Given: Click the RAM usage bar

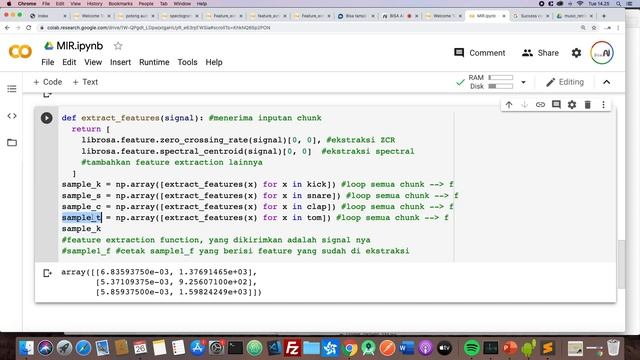Looking at the screenshot, I should (500, 78).
